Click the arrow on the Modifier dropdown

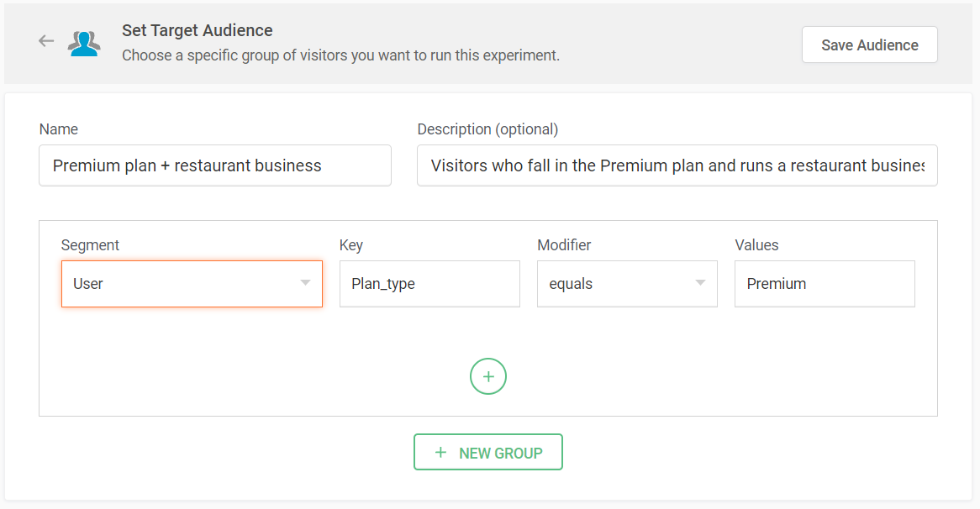click(700, 283)
